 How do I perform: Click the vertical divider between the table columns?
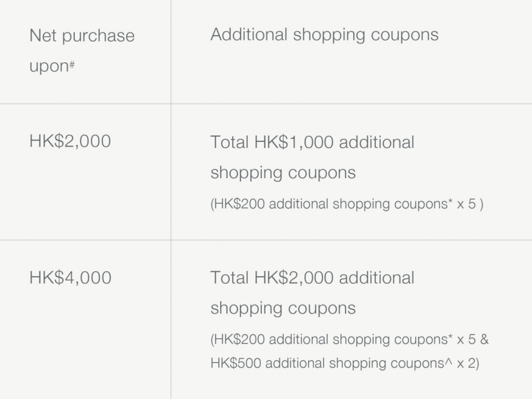pyautogui.click(x=171, y=199)
